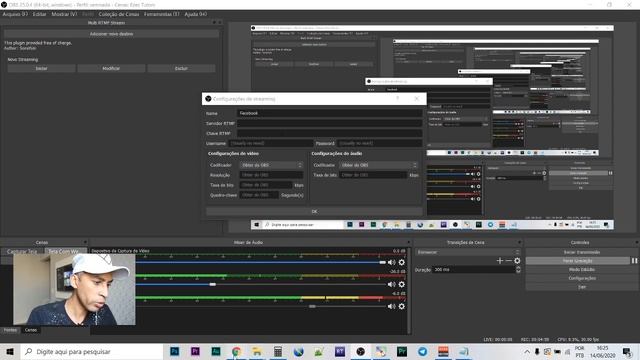Image resolution: width=640 pixels, height=360 pixels.
Task: Open Telegram from the taskbar
Action: [x=422, y=351]
